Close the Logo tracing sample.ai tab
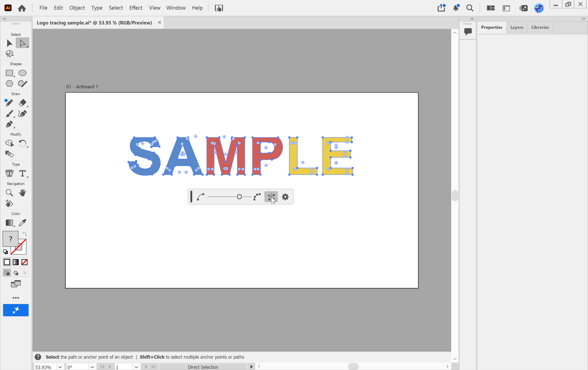The width and height of the screenshot is (588, 370). 160,23
